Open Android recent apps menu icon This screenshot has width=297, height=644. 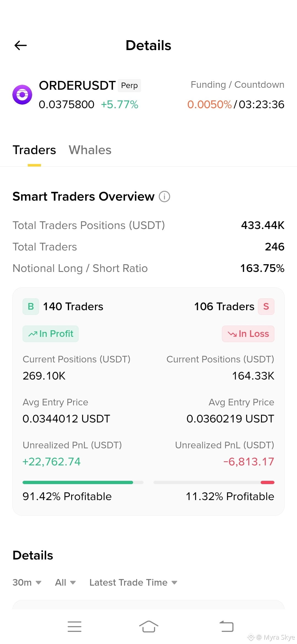75,626
